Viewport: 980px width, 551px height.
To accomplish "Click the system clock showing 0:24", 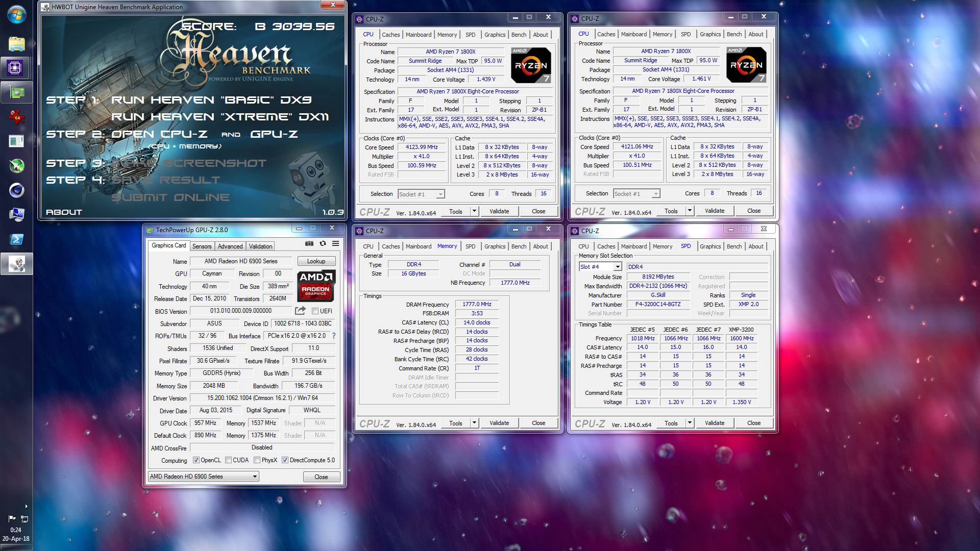I will point(16,530).
